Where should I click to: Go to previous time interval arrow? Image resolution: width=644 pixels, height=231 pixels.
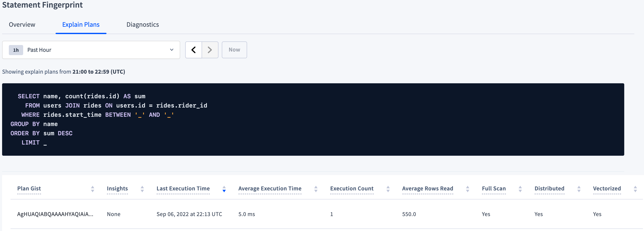[193, 50]
